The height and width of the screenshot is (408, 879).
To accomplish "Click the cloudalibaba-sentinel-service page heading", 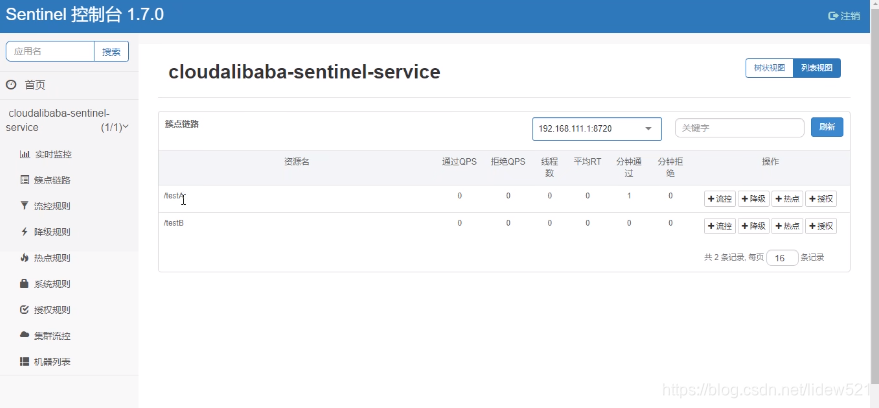I will click(x=304, y=72).
